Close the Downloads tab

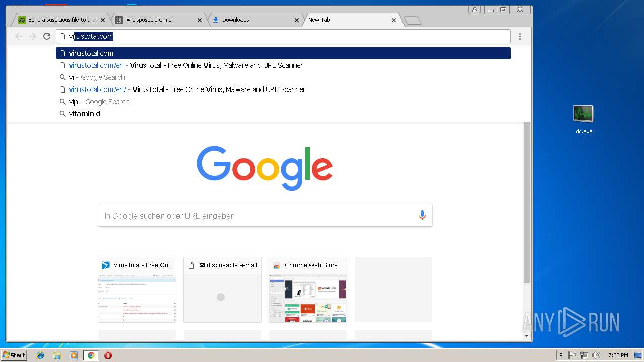297,20
